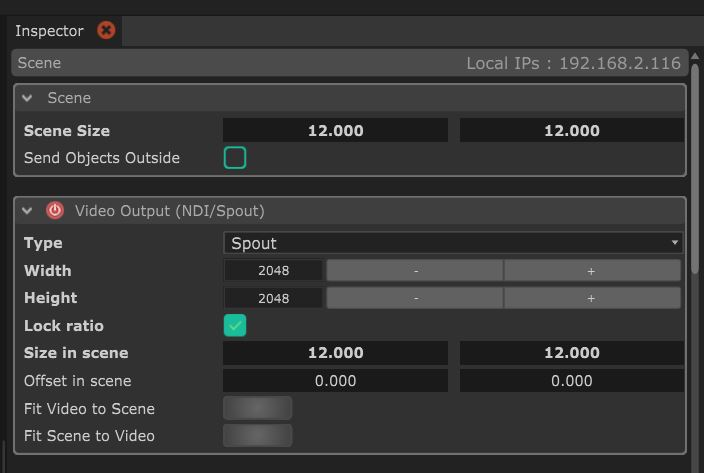Increase Height with the plus button
704x473 pixels.
pos(592,298)
